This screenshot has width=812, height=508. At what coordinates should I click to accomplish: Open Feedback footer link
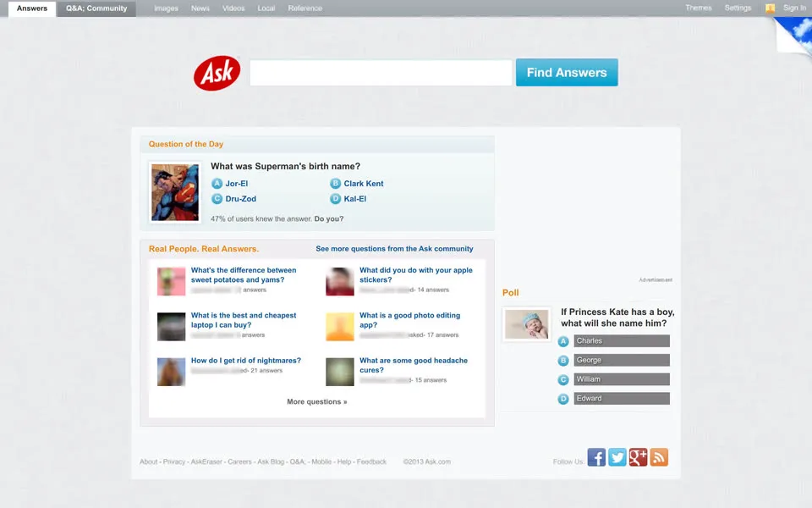pyautogui.click(x=371, y=461)
